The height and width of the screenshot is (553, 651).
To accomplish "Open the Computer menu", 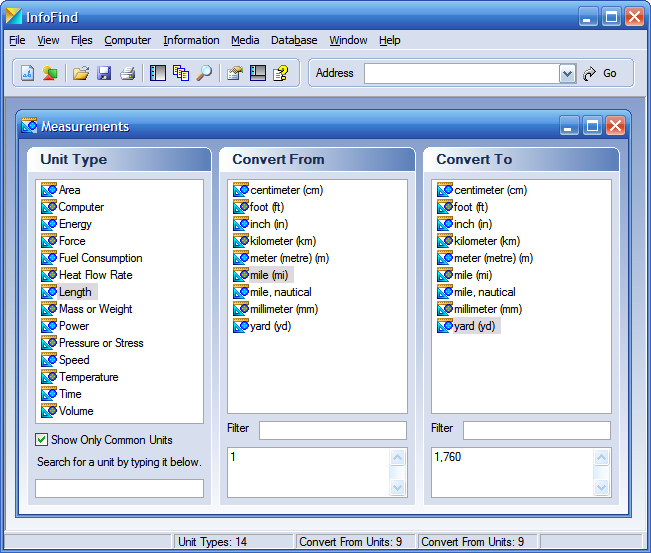I will click(127, 40).
